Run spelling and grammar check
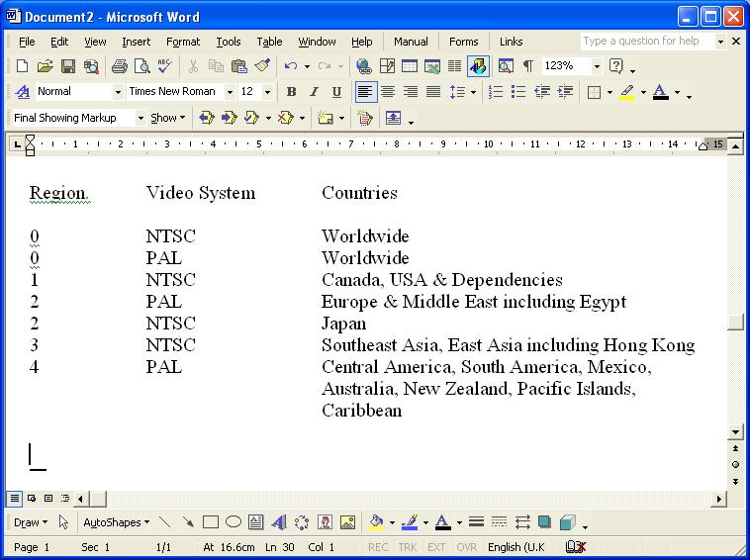 [165, 66]
